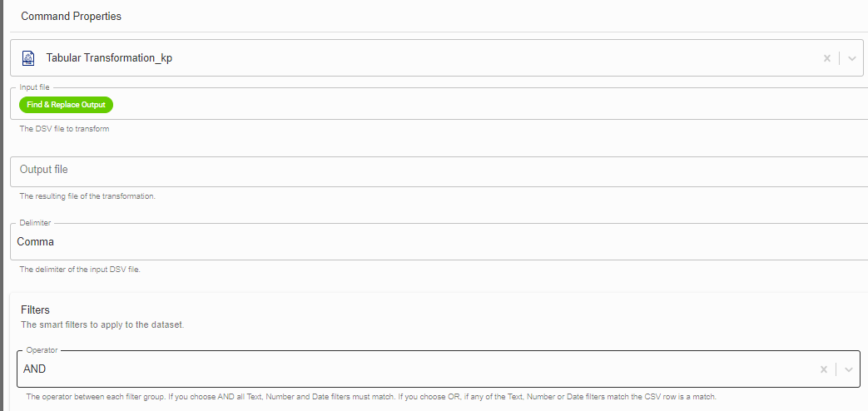Click the Filters section title
The width and height of the screenshot is (868, 411).
point(35,309)
